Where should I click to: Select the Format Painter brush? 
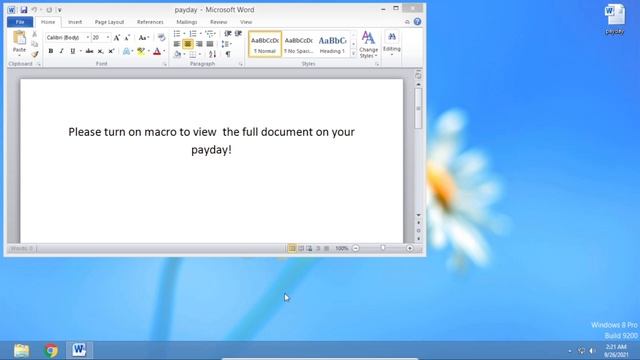(x=35, y=54)
